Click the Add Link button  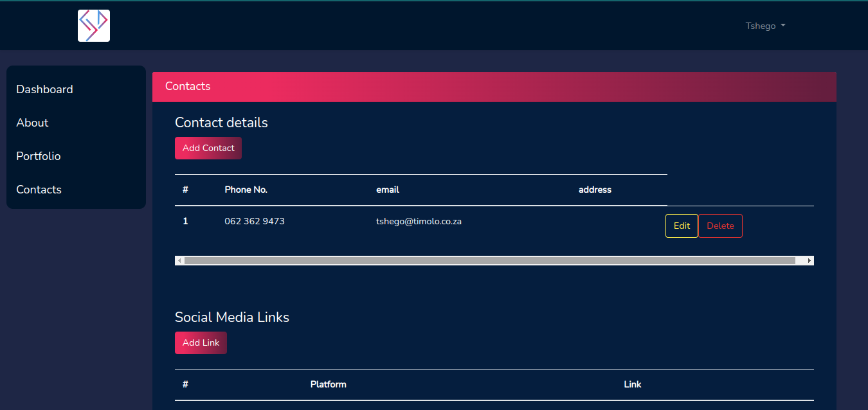pos(201,343)
